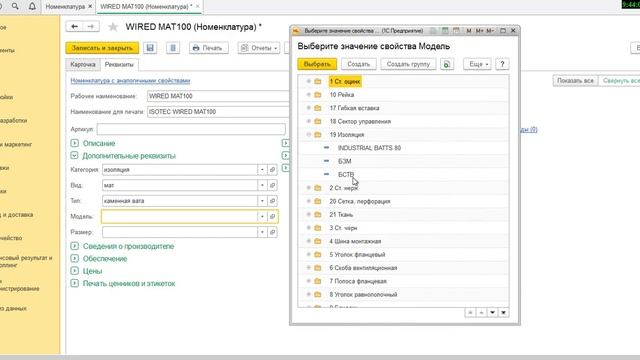Click the Выбрать button in the dialog

pyautogui.click(x=317, y=64)
